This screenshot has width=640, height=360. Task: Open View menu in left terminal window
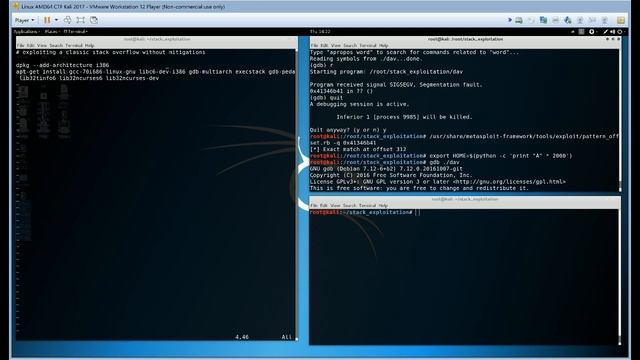coord(42,46)
